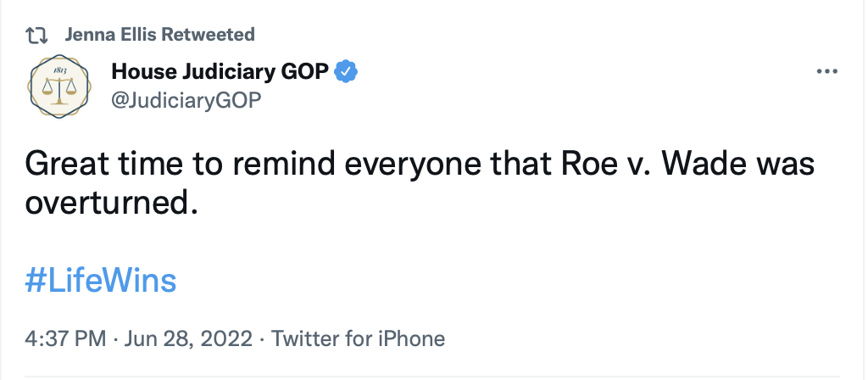Click the Jun 28, 2022 date
The height and width of the screenshot is (380, 868).
pos(188,338)
